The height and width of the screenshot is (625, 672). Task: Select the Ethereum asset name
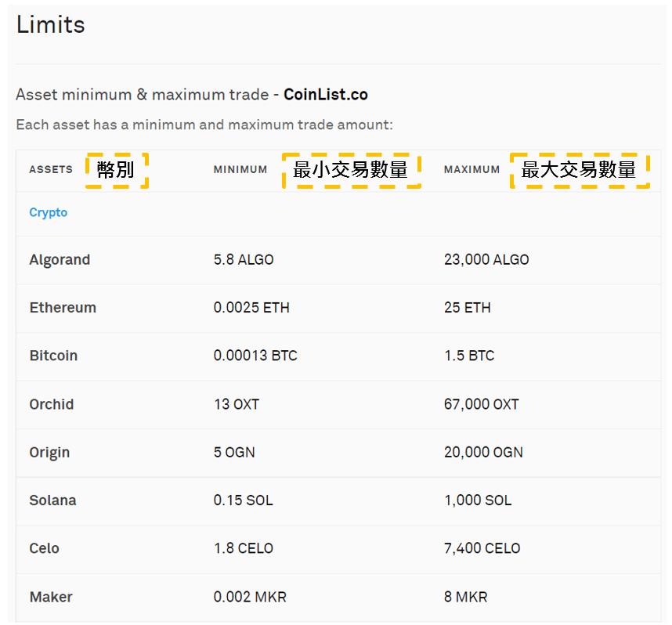point(63,308)
